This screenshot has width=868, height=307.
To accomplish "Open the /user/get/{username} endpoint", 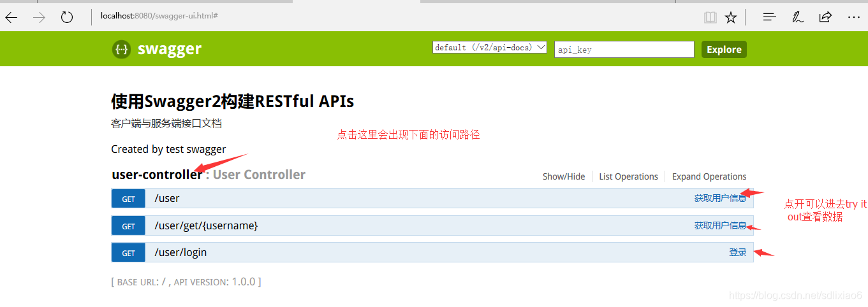I will pos(206,225).
